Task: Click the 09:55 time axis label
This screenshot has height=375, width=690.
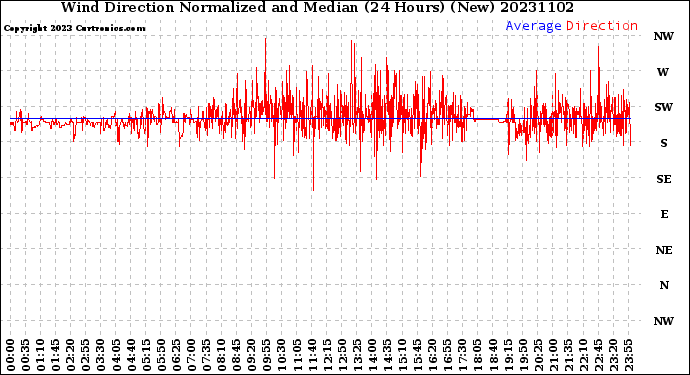Action: click(267, 355)
